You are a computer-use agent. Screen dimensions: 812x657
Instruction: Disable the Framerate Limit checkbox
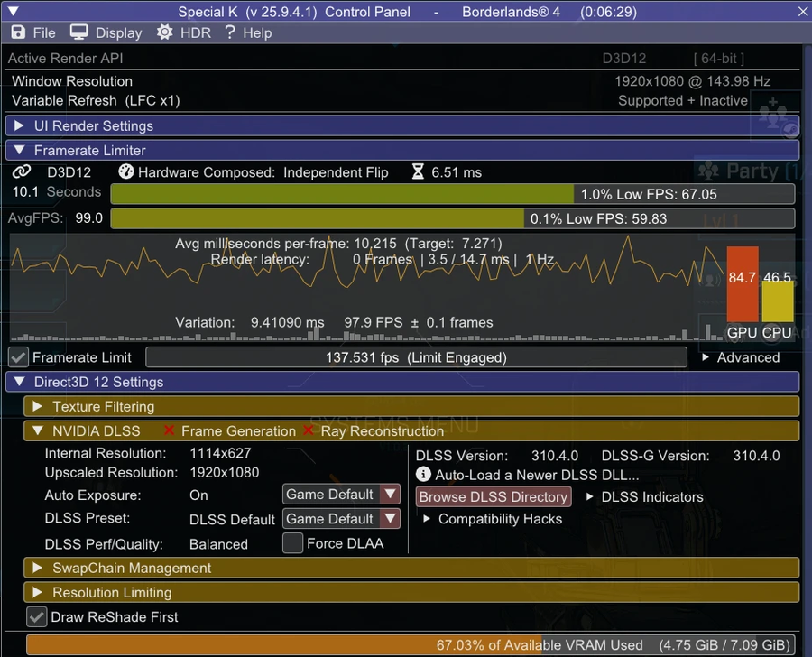pyautogui.click(x=18, y=357)
